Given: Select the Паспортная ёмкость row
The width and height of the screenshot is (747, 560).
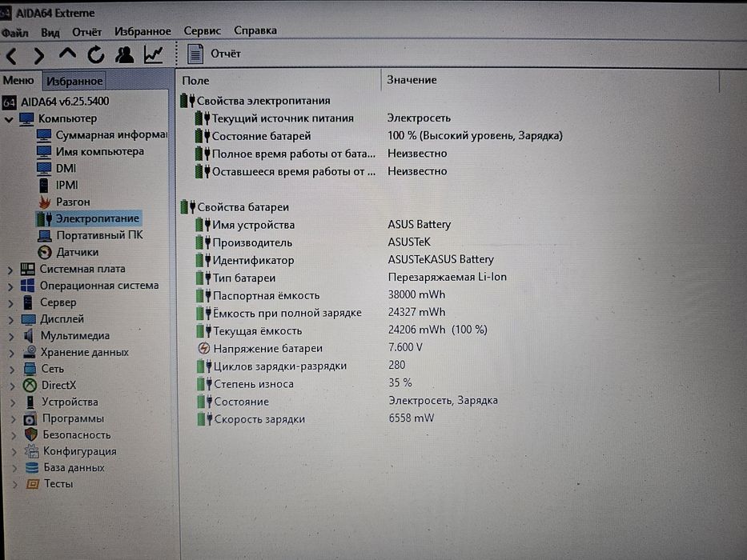Looking at the screenshot, I should pyautogui.click(x=320, y=295).
